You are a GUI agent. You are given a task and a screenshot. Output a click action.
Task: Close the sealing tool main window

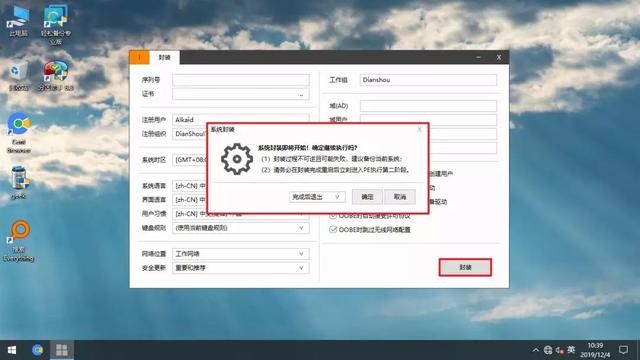(x=499, y=58)
